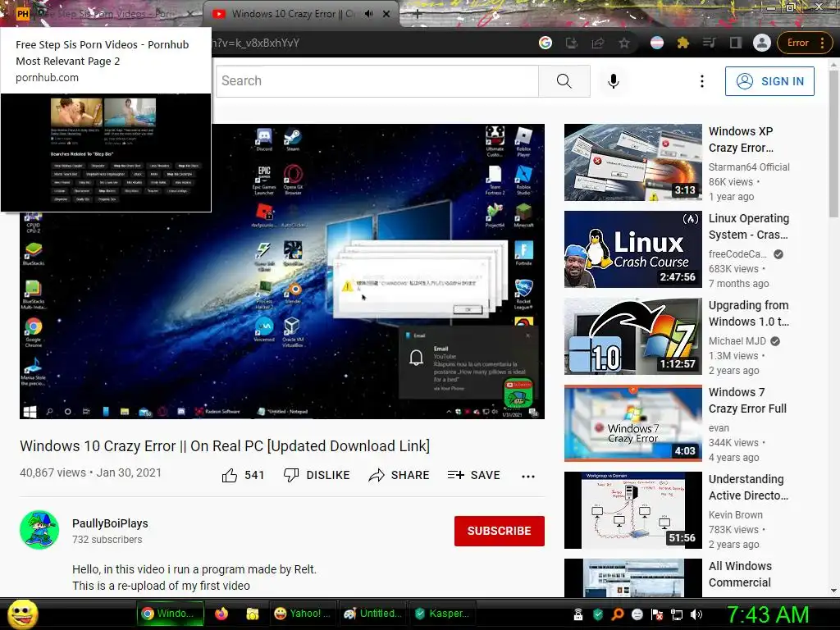Open Understanding Active Directory video thumbnail
Viewport: 840px width, 630px height.
coord(633,510)
